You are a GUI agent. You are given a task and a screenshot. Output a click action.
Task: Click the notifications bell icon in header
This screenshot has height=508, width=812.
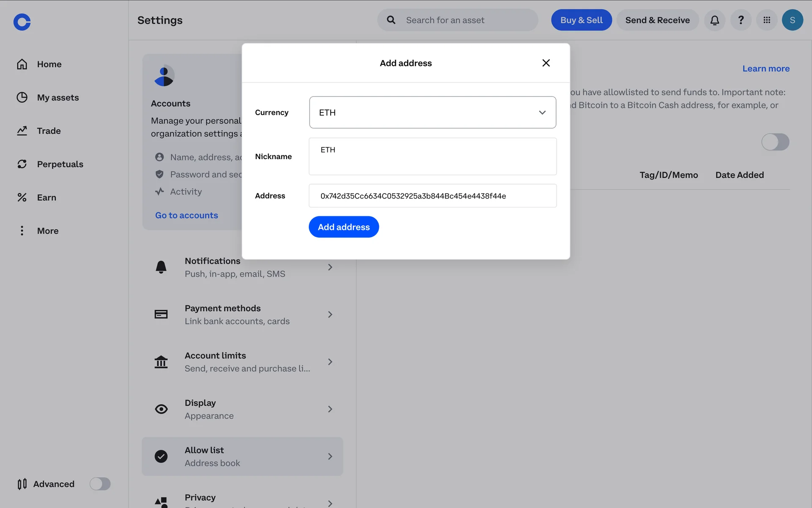pos(714,20)
